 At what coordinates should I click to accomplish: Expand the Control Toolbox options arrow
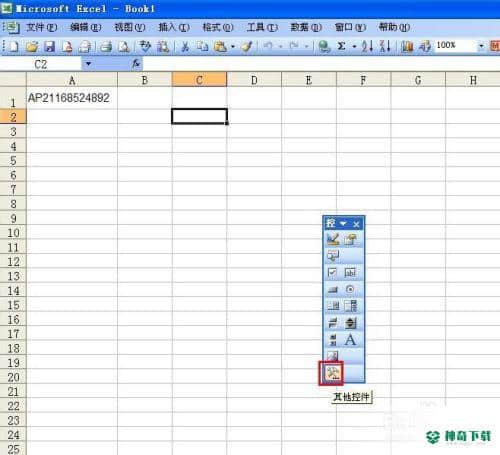[x=343, y=224]
